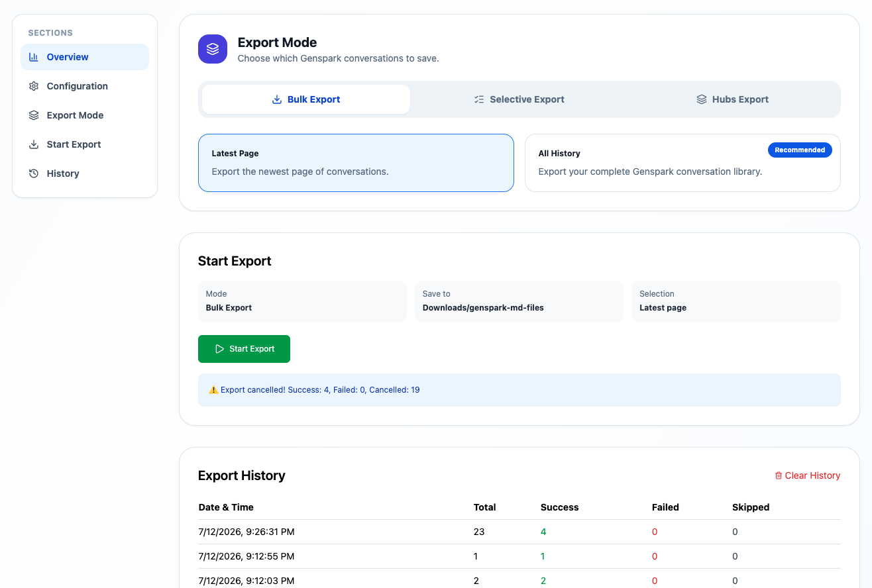Click the Start Export download icon in sidebar
Image resolution: width=872 pixels, height=588 pixels.
[34, 144]
